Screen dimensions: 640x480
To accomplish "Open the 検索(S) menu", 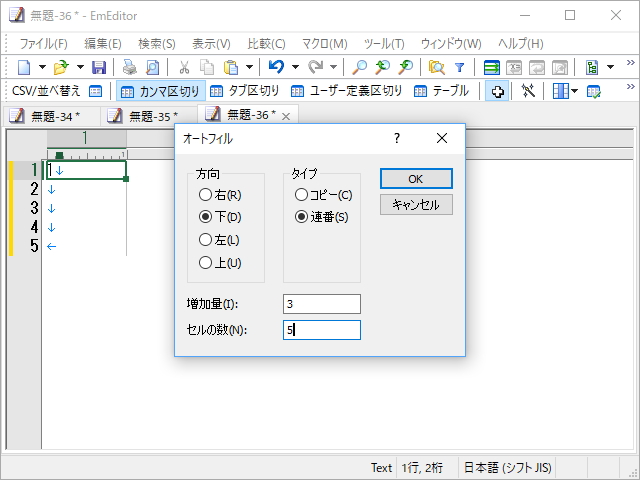I will [157, 43].
